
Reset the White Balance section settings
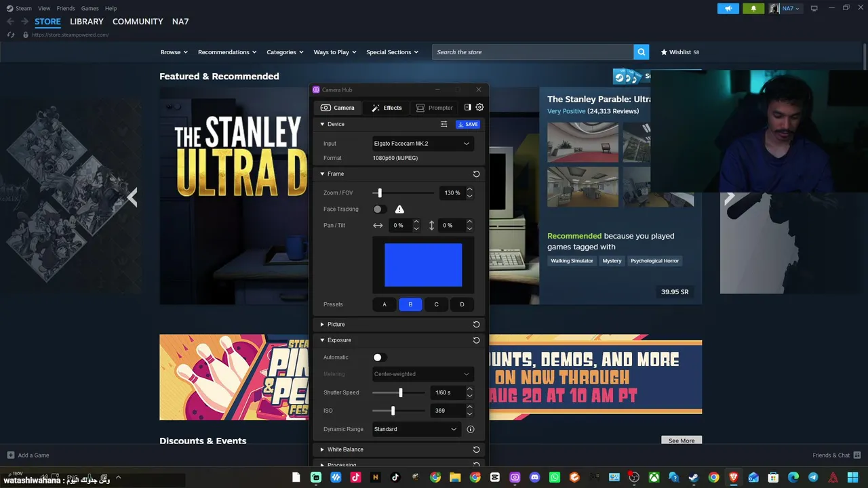tap(476, 449)
